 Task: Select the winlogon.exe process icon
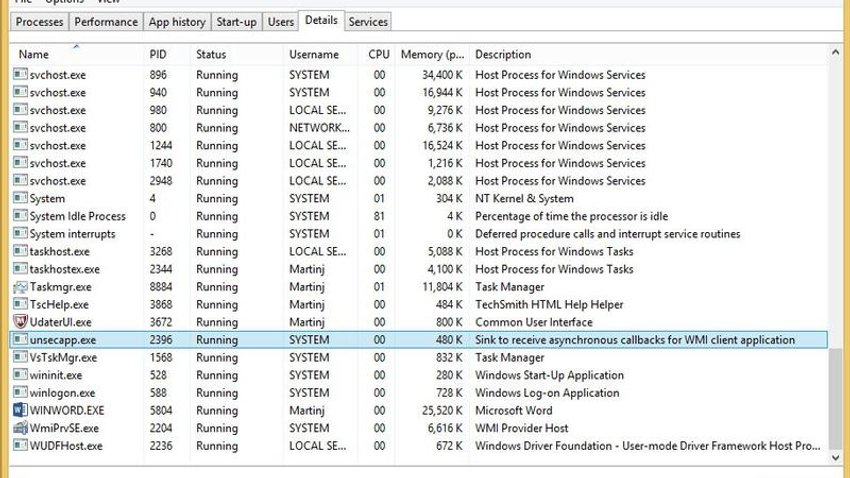coord(20,392)
